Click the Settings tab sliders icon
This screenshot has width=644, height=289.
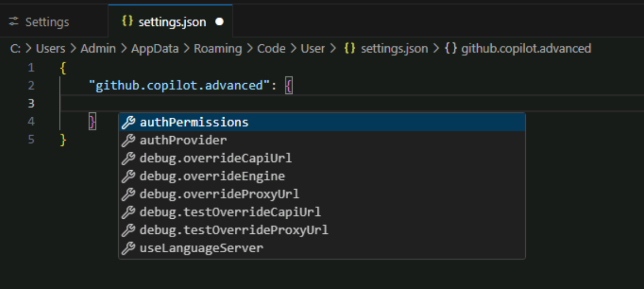(14, 22)
